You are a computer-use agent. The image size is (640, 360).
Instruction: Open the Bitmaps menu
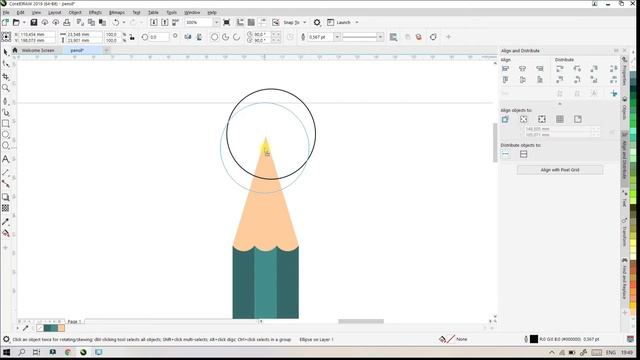[117, 13]
